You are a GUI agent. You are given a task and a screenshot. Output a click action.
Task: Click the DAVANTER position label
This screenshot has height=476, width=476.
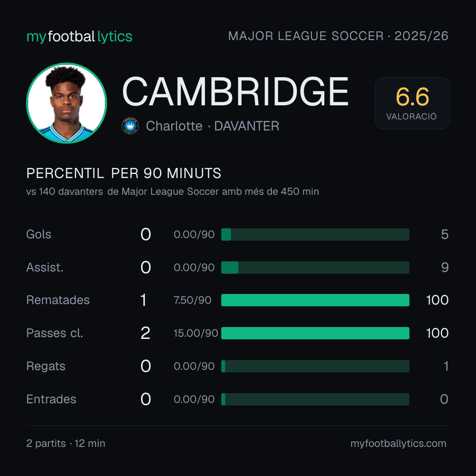pyautogui.click(x=246, y=126)
